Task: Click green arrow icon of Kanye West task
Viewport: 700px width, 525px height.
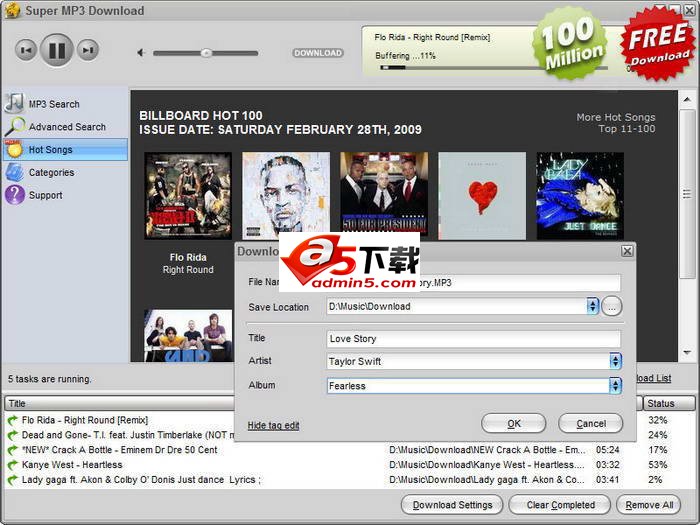Action: [x=12, y=465]
